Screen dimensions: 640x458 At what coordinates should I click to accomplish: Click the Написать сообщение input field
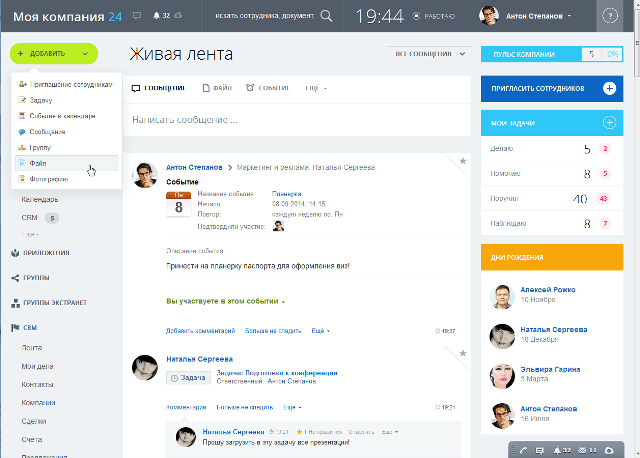pyautogui.click(x=295, y=120)
